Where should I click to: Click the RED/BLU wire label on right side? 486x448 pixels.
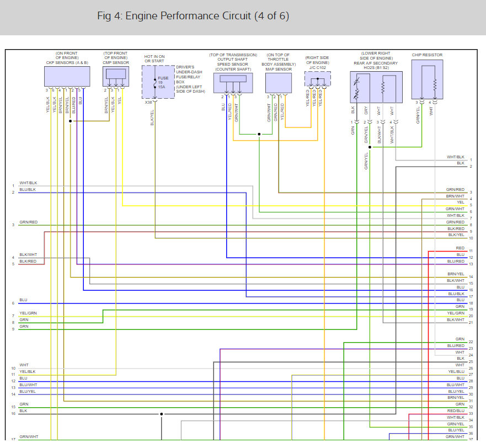click(456, 410)
